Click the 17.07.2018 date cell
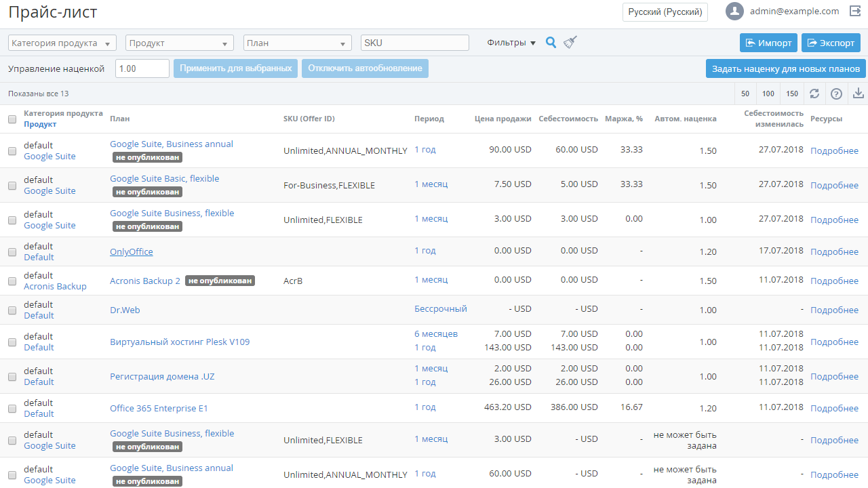868x488 pixels. 781,250
